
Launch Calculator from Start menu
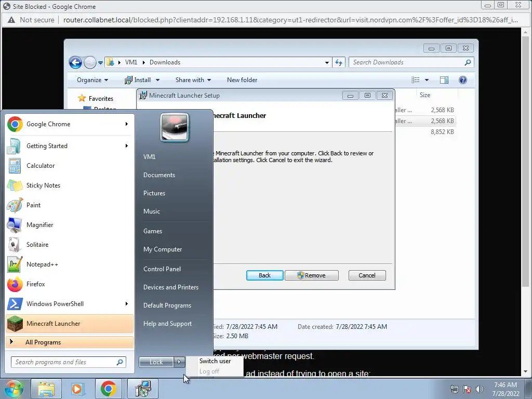pyautogui.click(x=70, y=166)
